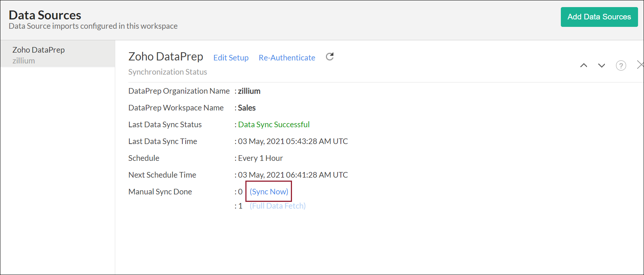Click the Every 1 Hour schedule value
Viewport: 644px width, 275px height.
tap(260, 158)
